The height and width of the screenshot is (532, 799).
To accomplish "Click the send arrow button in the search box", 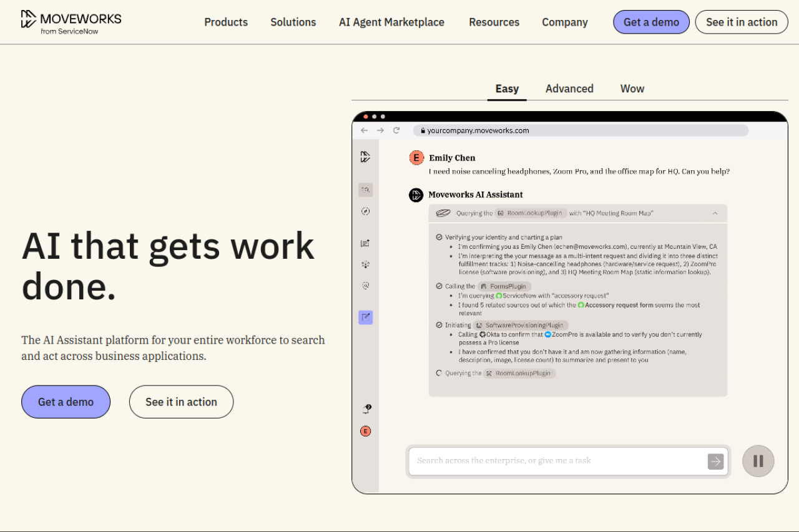I will tap(715, 462).
